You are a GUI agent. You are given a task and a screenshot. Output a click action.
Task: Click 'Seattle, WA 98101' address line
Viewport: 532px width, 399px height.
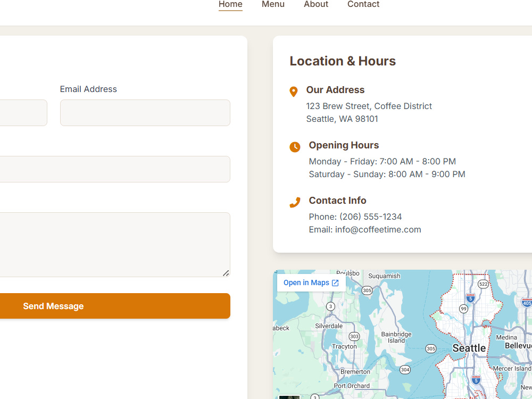[342, 119]
